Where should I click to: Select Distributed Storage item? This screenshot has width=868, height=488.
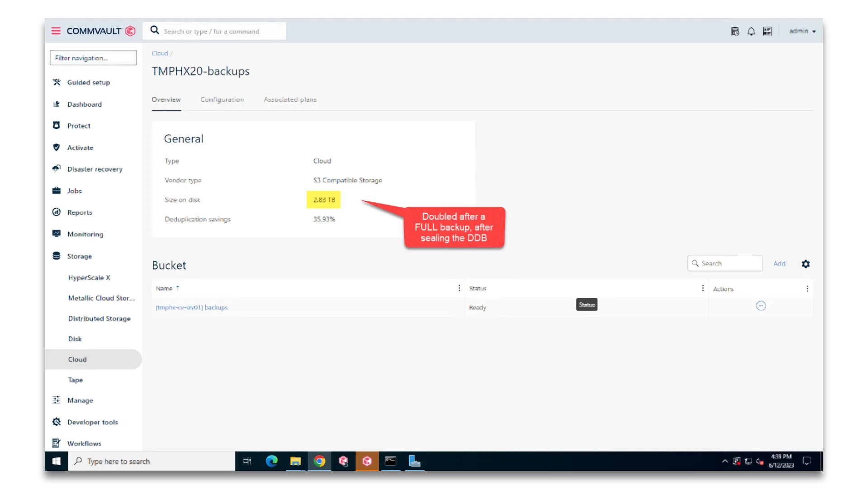99,319
